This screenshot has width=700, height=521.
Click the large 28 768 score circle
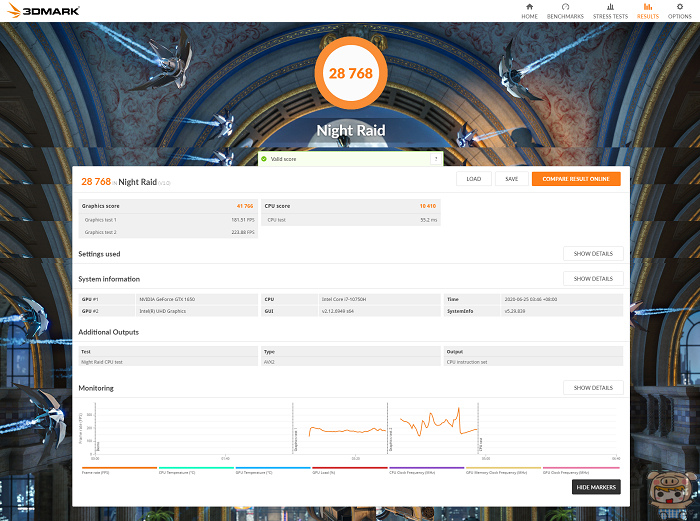(350, 73)
